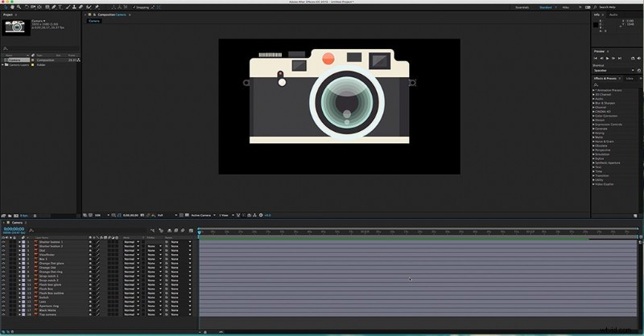Jump to last frame in Preview panel
The width and height of the screenshot is (644, 336).
pyautogui.click(x=620, y=58)
